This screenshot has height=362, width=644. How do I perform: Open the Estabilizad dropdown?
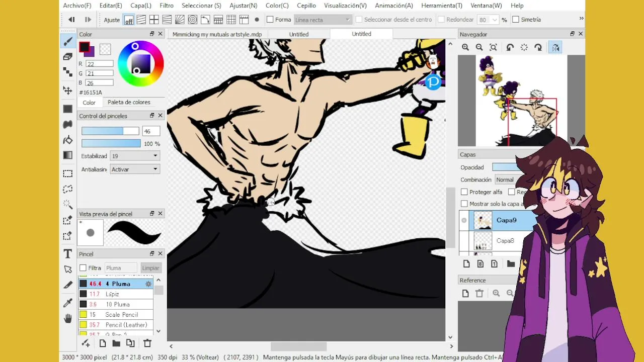pyautogui.click(x=135, y=156)
